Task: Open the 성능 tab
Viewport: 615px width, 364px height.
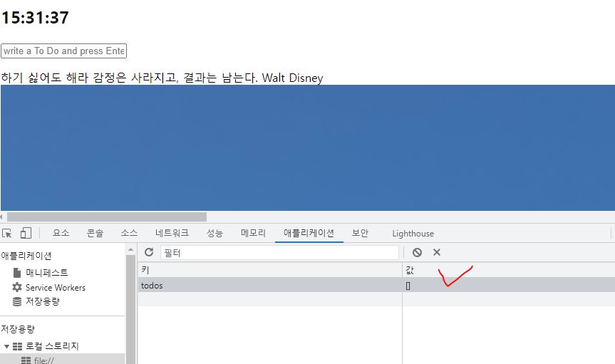Action: pos(215,233)
